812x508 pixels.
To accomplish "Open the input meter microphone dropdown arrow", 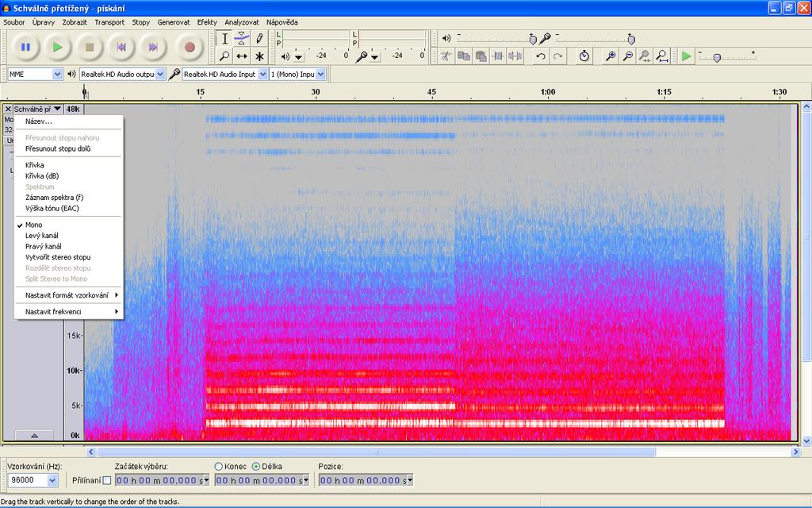I will click(375, 56).
